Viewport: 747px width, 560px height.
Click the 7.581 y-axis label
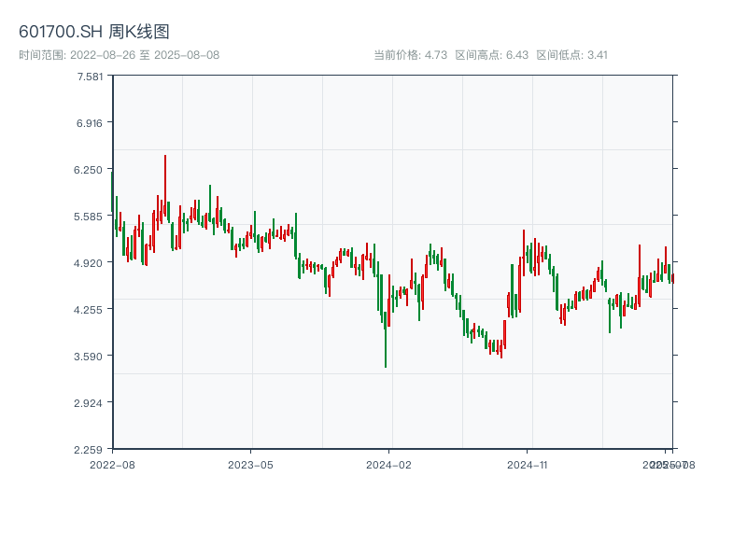click(x=91, y=77)
